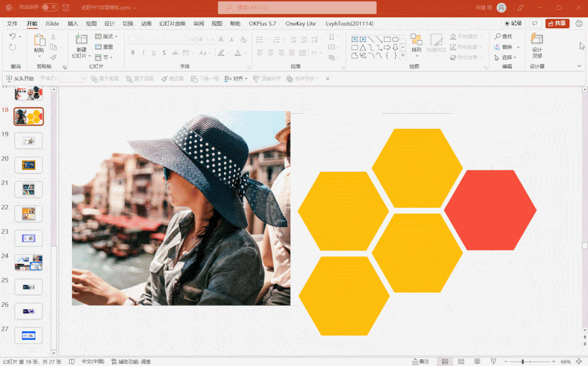Select the horizontal text box shape

[x=354, y=39]
